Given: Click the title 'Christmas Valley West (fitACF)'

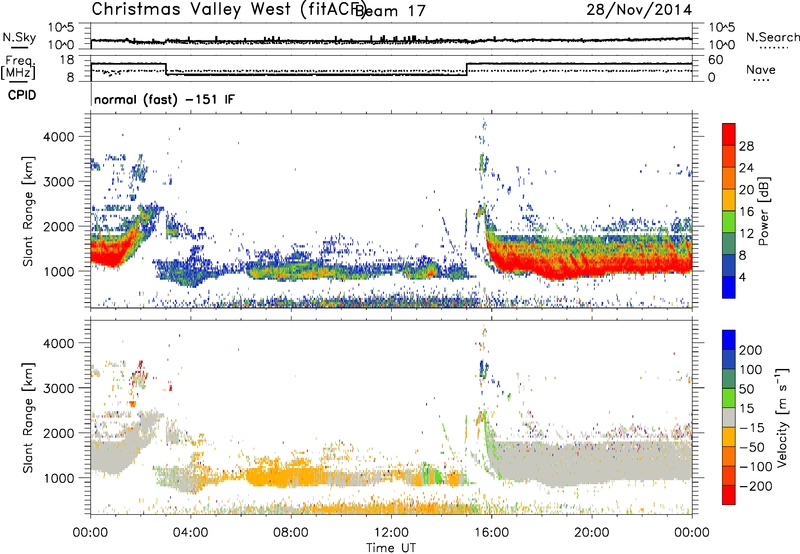Looking at the screenshot, I should coord(228,9).
